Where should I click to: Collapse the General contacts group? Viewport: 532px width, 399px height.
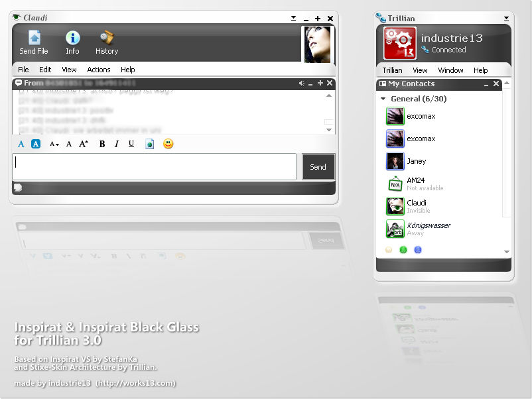pyautogui.click(x=383, y=98)
